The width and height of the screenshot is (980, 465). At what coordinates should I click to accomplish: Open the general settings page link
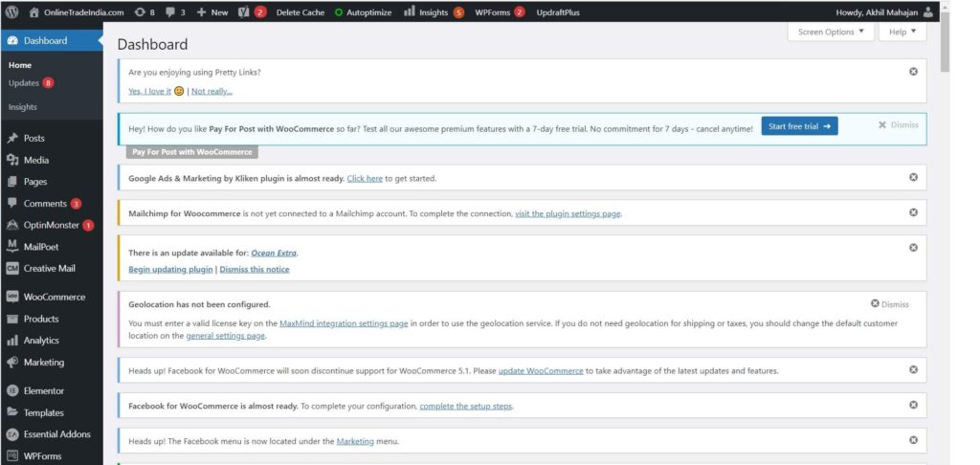pos(226,336)
